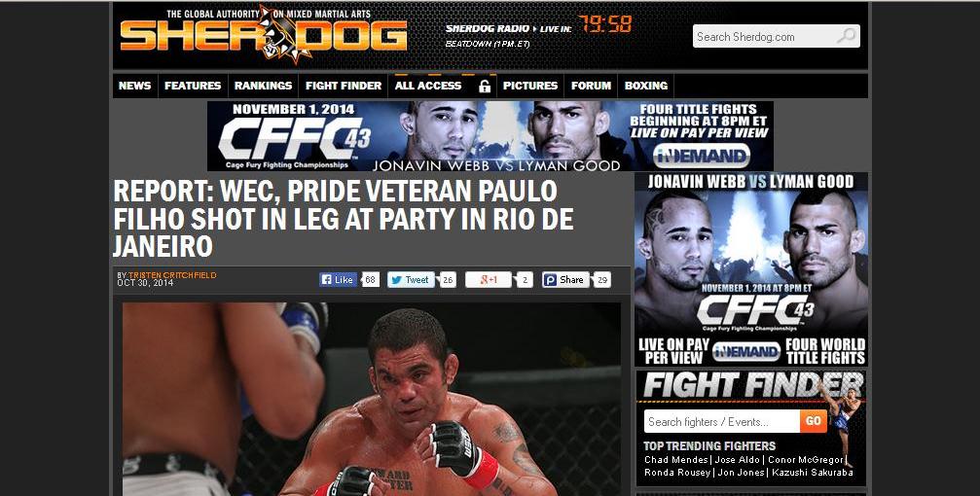980x496 pixels.
Task: Click the search magnifier icon
Action: coord(847,36)
